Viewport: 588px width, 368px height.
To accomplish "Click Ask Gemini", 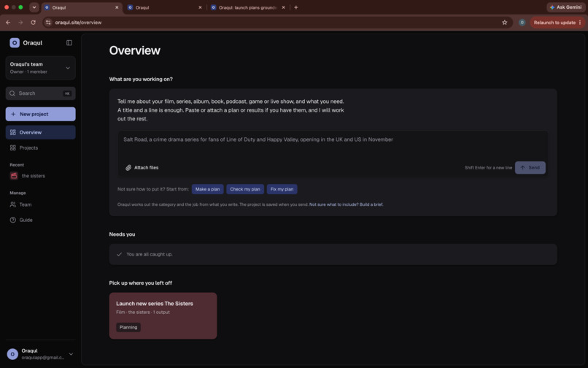I will (565, 7).
